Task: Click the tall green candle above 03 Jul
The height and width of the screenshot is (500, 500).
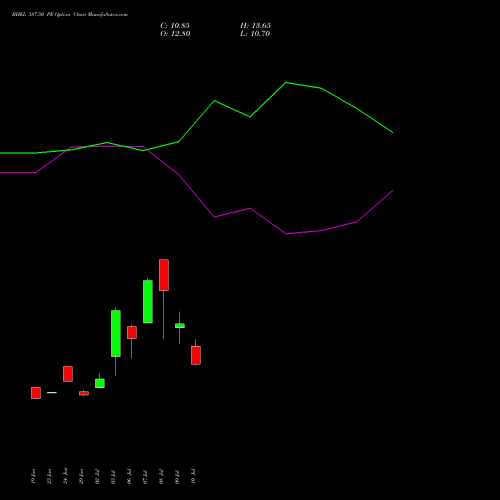Action: (116, 333)
